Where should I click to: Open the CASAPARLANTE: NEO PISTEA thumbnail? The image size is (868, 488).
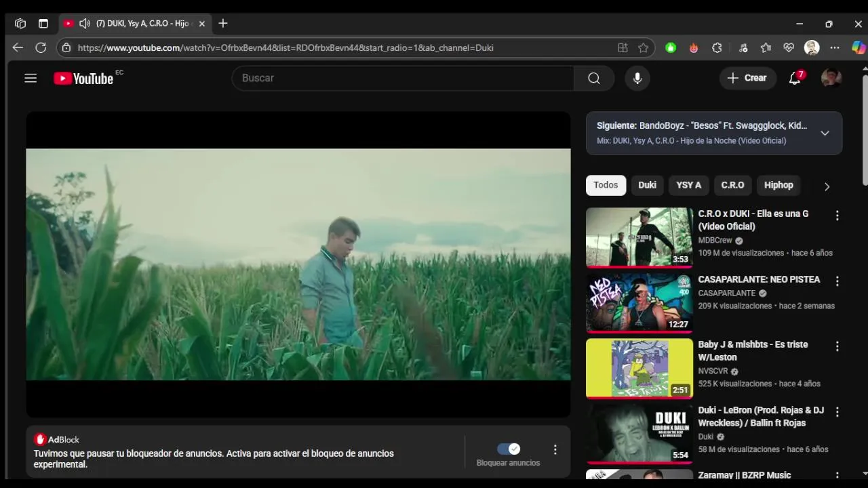(x=639, y=303)
